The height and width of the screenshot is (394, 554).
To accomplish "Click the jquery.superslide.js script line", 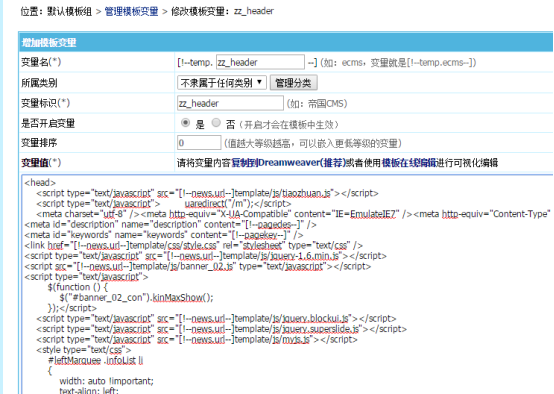I will click(222, 329).
